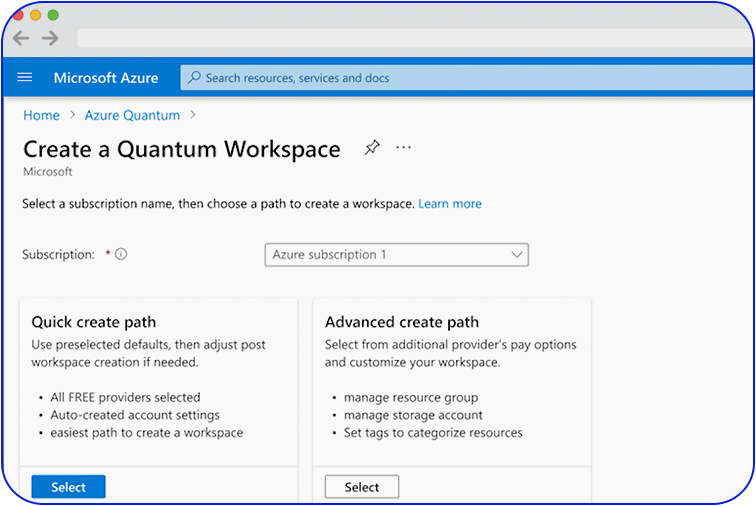
Task: Click the Create a Quantum Workspace title
Action: 182,149
